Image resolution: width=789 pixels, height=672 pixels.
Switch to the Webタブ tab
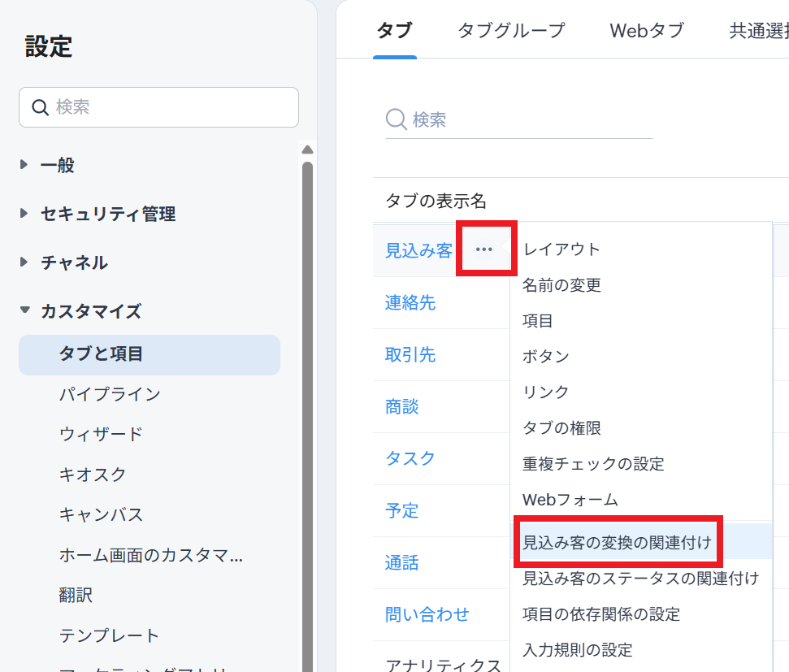tap(647, 31)
